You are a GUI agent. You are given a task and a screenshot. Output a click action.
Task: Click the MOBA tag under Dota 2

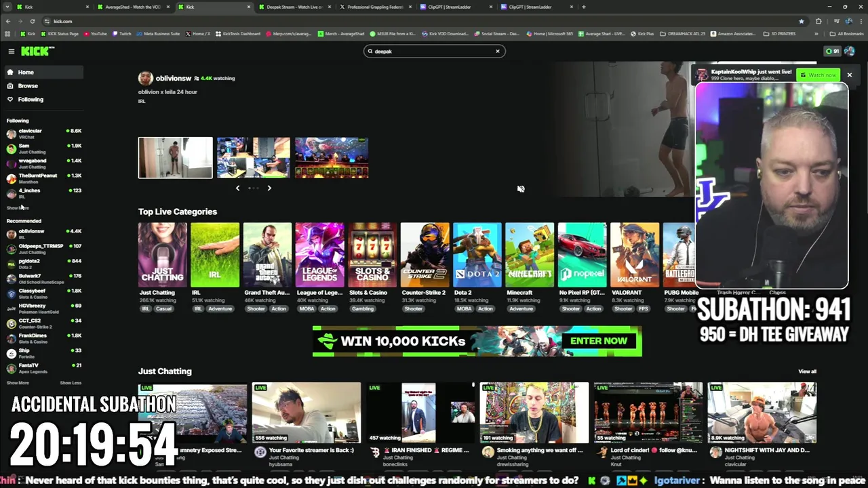coord(464,309)
